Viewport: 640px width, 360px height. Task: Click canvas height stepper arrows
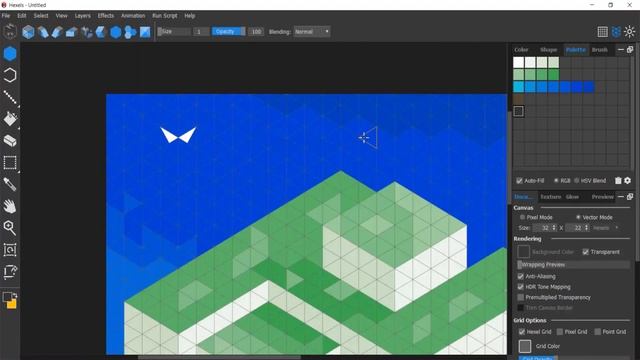pos(586,228)
